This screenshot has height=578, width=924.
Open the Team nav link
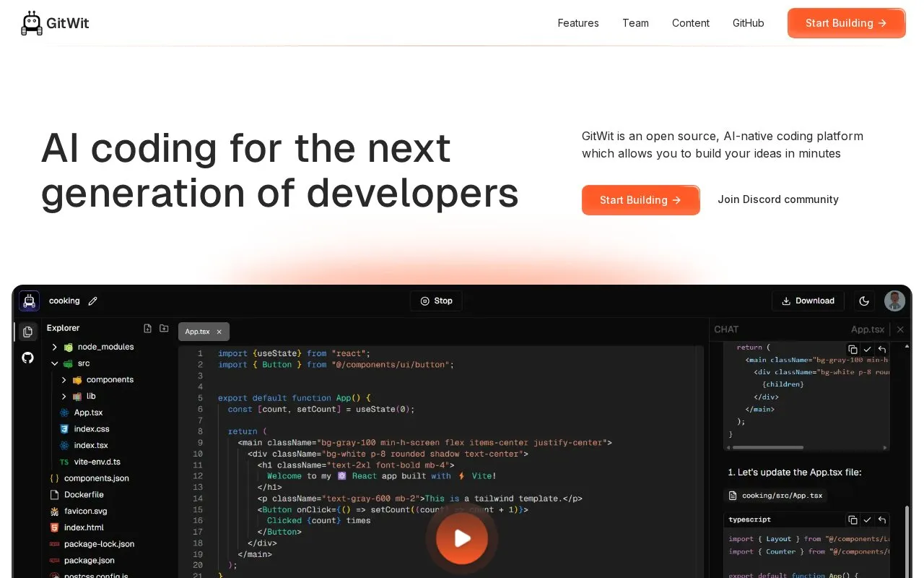pos(635,23)
